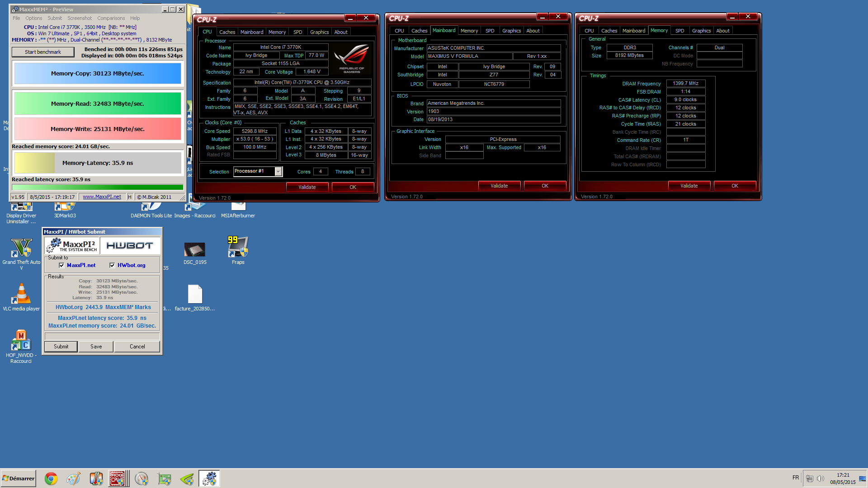
Task: Open the HOF_NVVDD shortcut on the desktop
Action: (x=21, y=347)
